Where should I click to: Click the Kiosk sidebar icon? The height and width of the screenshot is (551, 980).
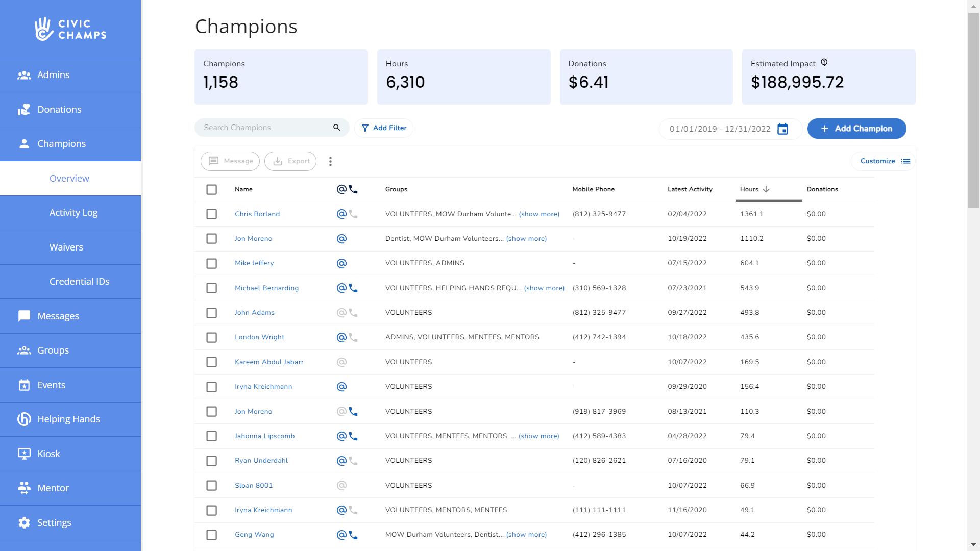tap(24, 454)
